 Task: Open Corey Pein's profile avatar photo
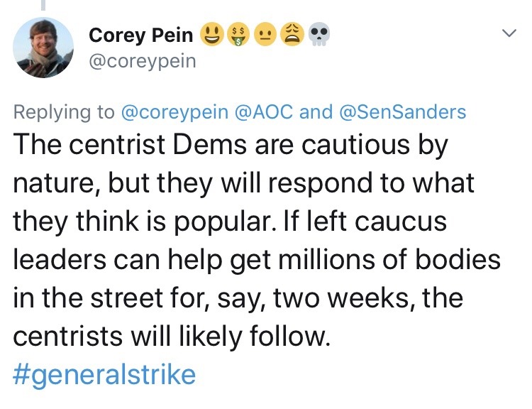(x=44, y=47)
